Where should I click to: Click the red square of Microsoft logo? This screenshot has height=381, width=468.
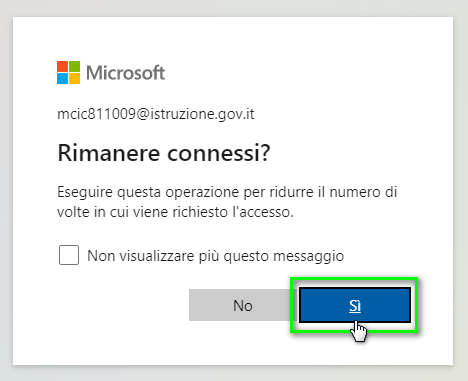[x=62, y=66]
